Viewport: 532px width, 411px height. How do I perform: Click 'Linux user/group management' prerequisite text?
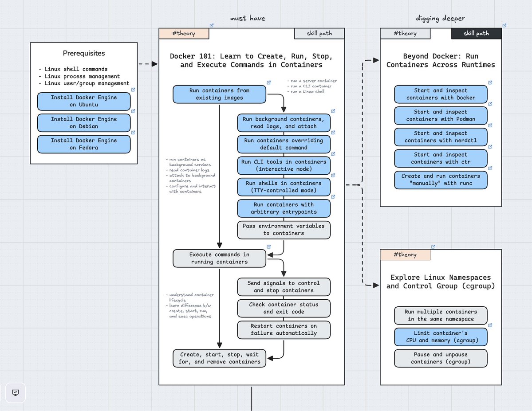point(87,83)
